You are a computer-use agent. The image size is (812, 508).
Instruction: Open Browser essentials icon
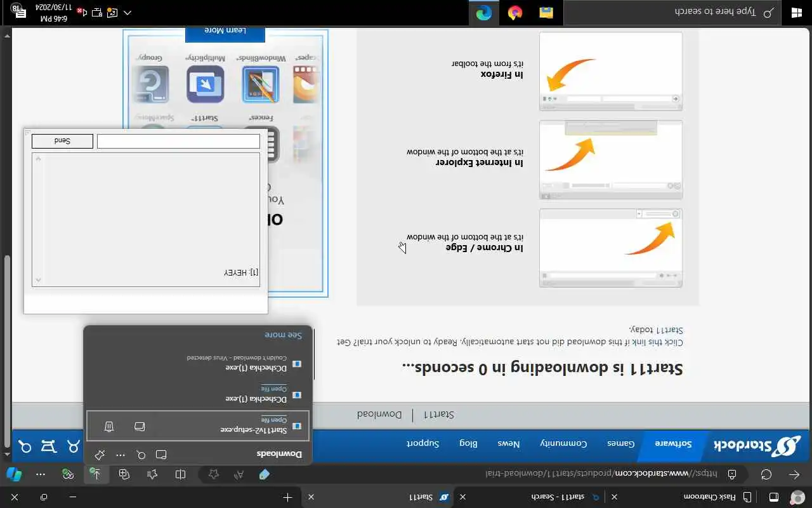[x=68, y=474]
